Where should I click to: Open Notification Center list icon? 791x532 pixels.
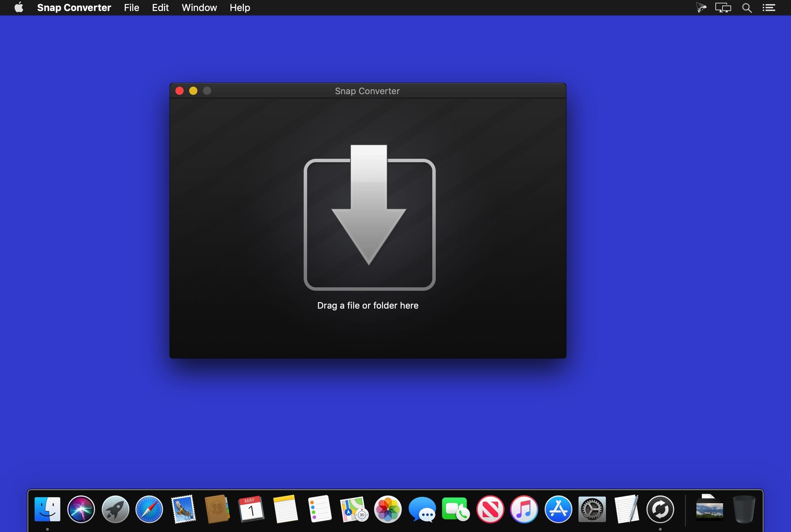(x=769, y=8)
